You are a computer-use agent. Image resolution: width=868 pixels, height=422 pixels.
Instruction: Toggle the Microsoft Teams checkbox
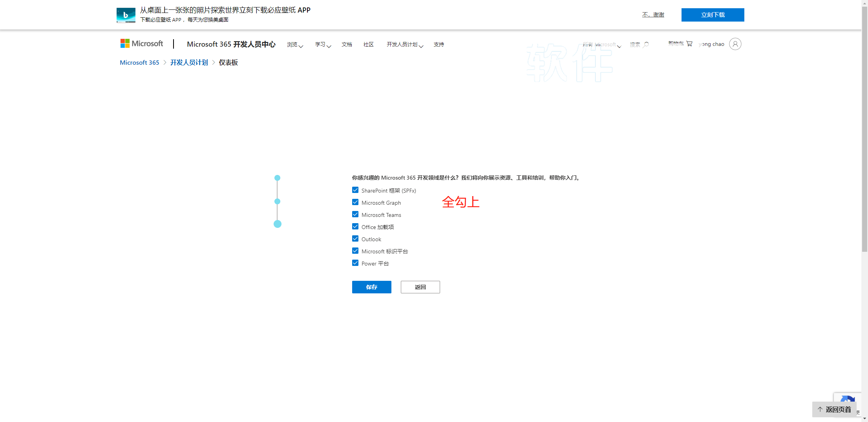(x=355, y=215)
